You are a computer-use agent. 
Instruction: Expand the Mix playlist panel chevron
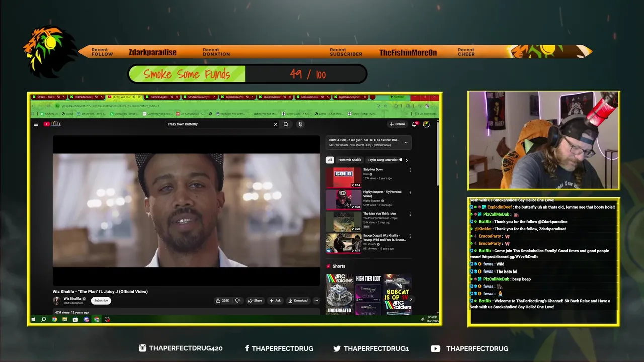406,143
